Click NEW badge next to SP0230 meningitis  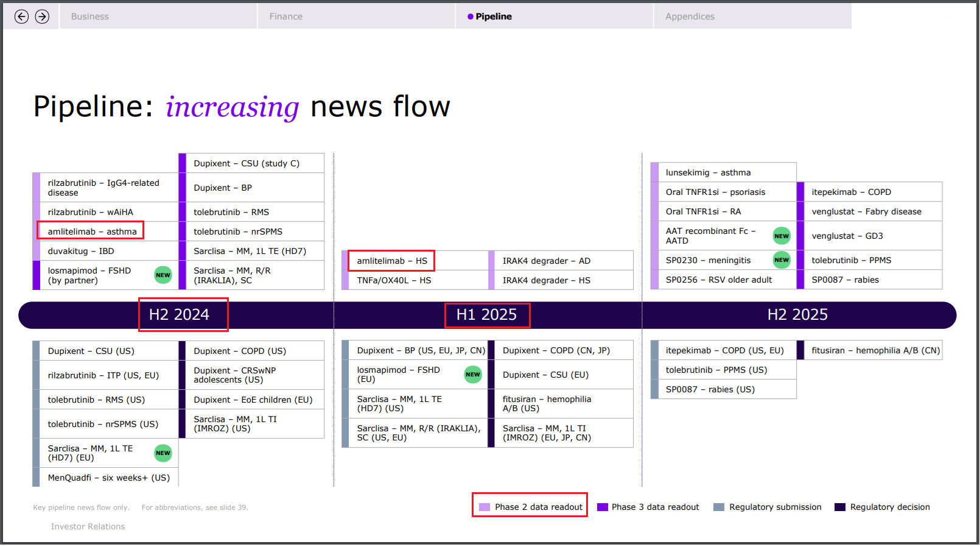point(782,260)
